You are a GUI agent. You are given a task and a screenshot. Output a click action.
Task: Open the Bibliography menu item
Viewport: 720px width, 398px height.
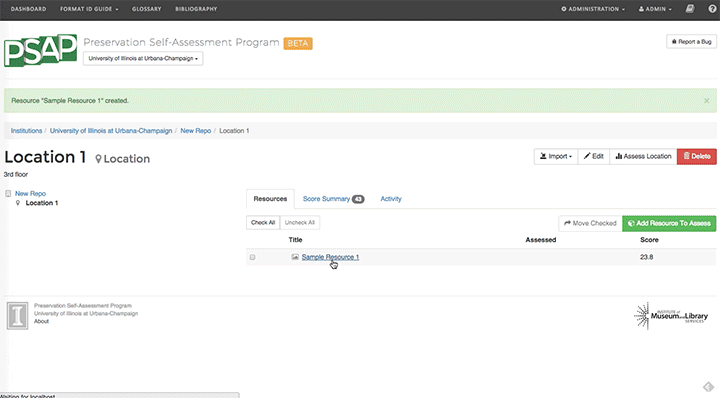196,9
